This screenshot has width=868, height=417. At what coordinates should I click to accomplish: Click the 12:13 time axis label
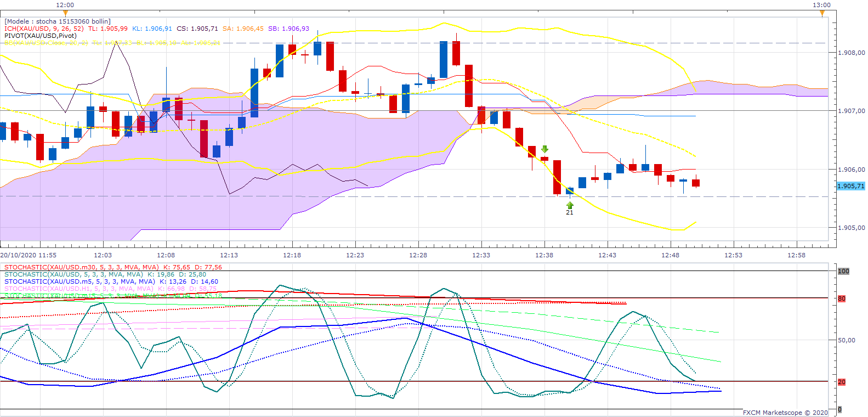229,255
